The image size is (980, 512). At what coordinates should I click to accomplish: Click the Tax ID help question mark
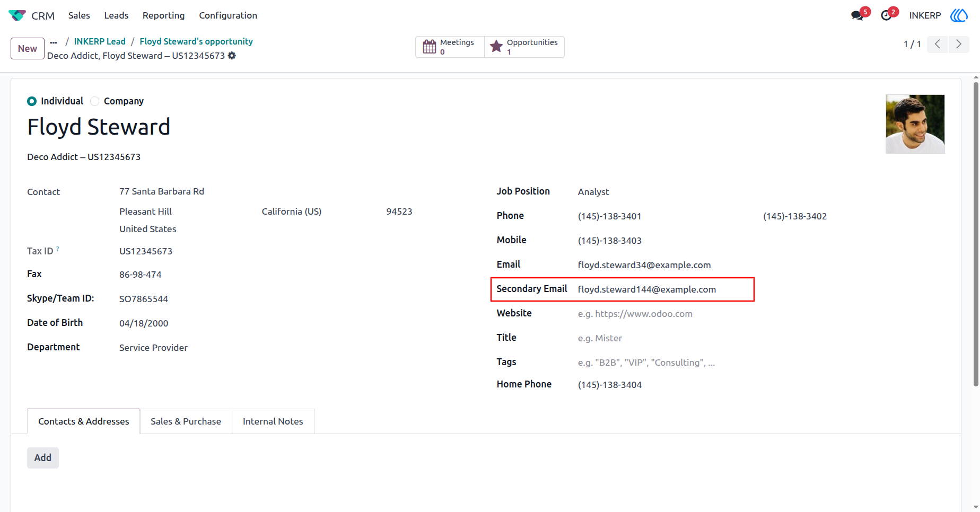58,248
